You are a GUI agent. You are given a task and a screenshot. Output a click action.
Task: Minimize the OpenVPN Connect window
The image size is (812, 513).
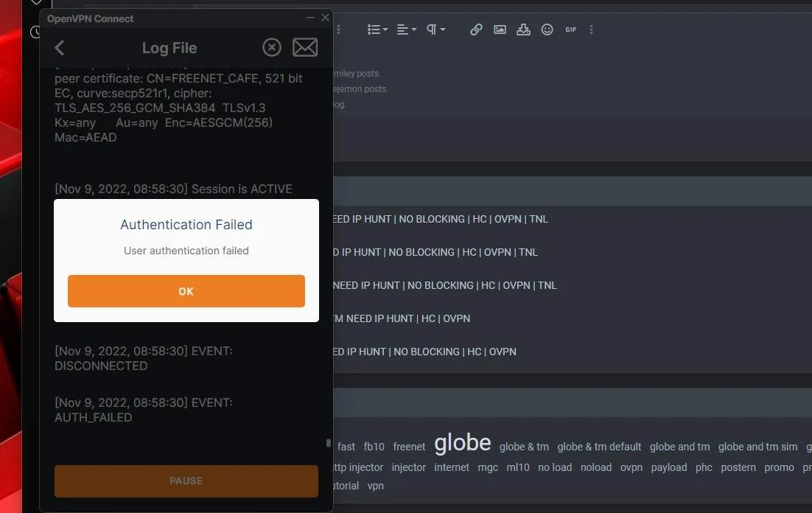[310, 18]
